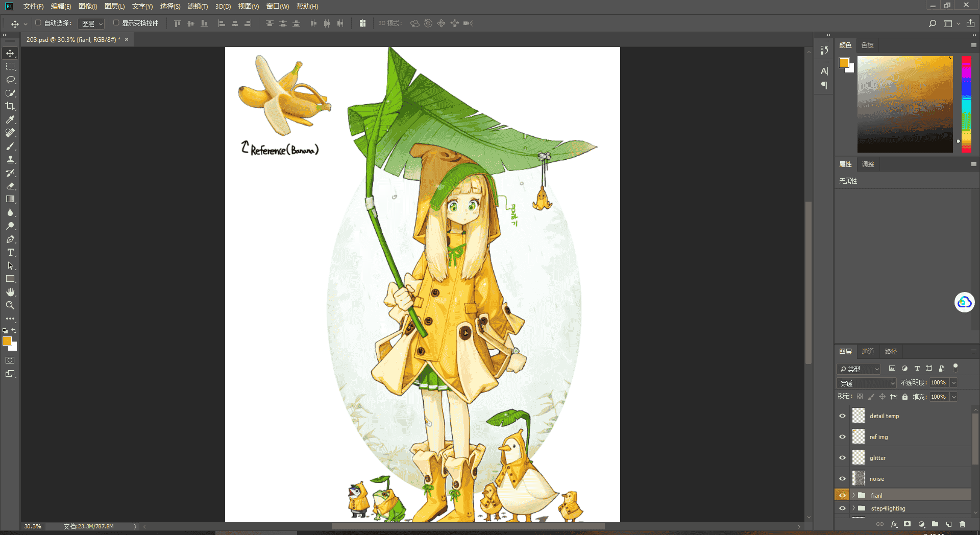Screen dimensions: 980x535
Task: Hide the glitter layer
Action: (842, 457)
